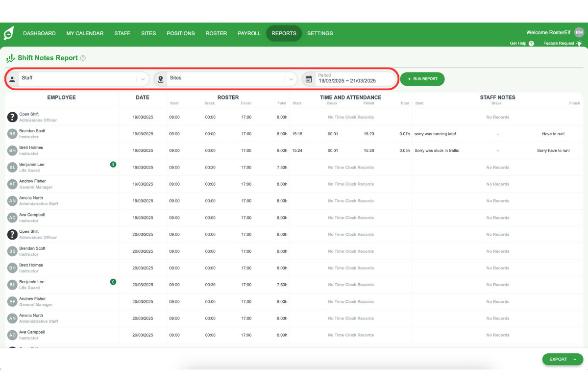Click the bar chart icon beside Shift Notes Report
This screenshot has height=392, width=588.
(10, 57)
